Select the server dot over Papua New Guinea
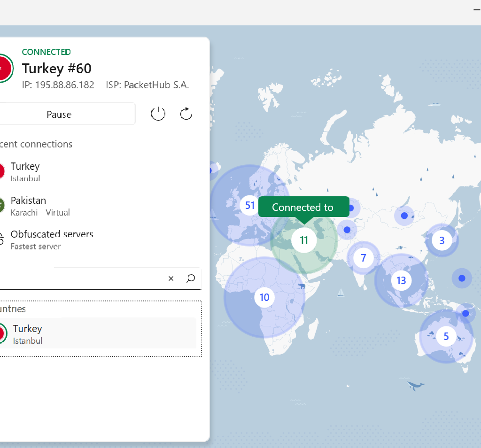This screenshot has width=481, height=448. point(465,313)
